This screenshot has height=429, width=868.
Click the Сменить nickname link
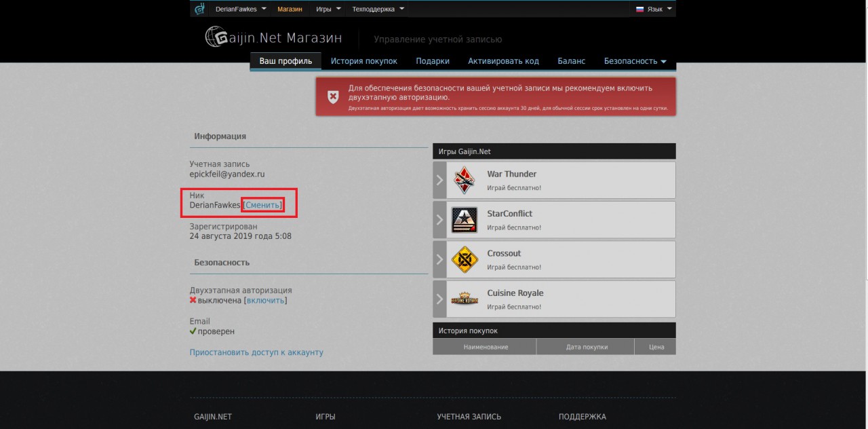point(262,205)
